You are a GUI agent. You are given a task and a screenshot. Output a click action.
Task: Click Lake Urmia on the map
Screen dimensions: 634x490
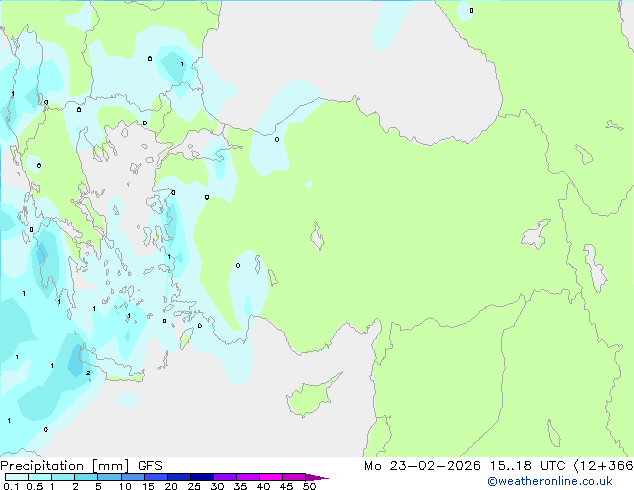click(595, 268)
